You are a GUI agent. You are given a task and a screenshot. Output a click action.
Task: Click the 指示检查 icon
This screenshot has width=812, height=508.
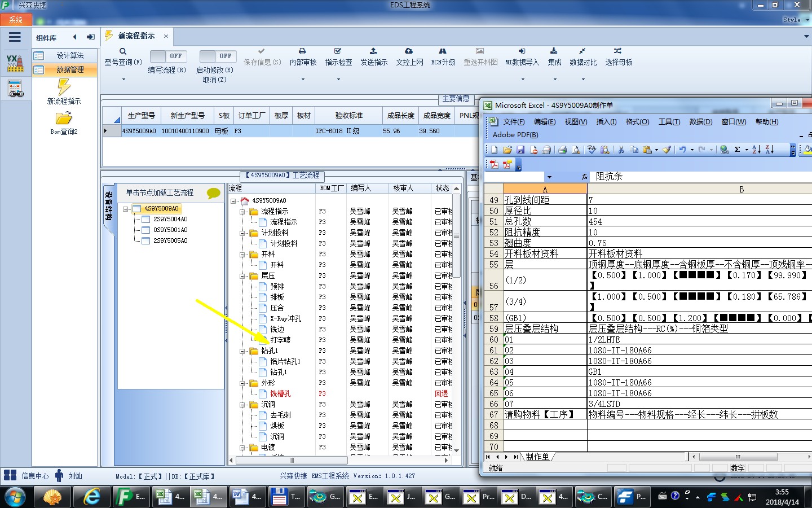pos(338,51)
